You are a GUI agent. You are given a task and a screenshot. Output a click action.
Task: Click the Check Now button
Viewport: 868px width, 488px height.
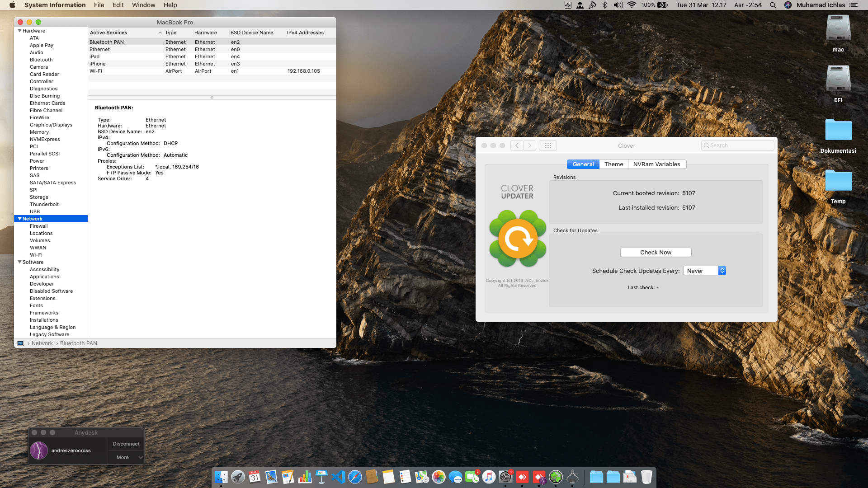point(656,252)
